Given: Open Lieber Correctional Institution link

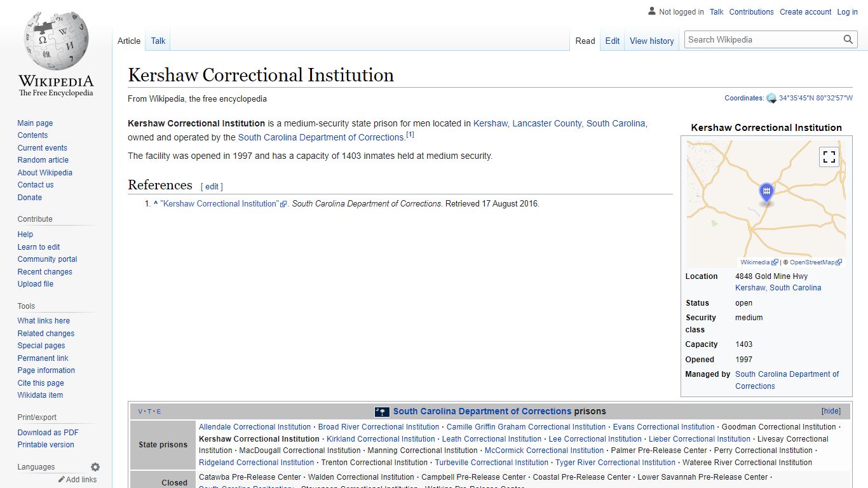Looking at the screenshot, I should tap(700, 439).
